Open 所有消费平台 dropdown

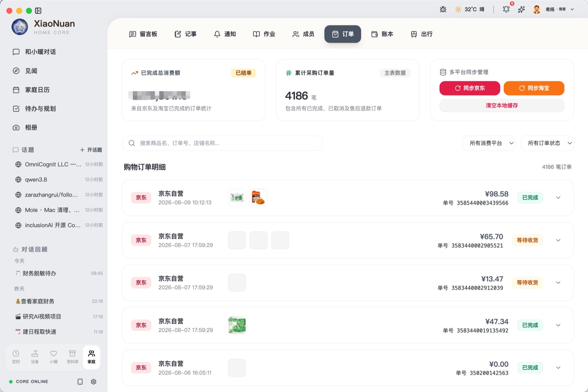pos(489,143)
